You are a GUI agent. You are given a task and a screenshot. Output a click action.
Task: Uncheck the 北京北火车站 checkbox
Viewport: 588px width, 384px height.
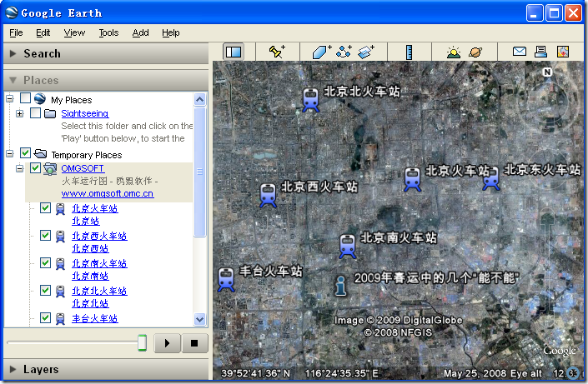point(45,291)
